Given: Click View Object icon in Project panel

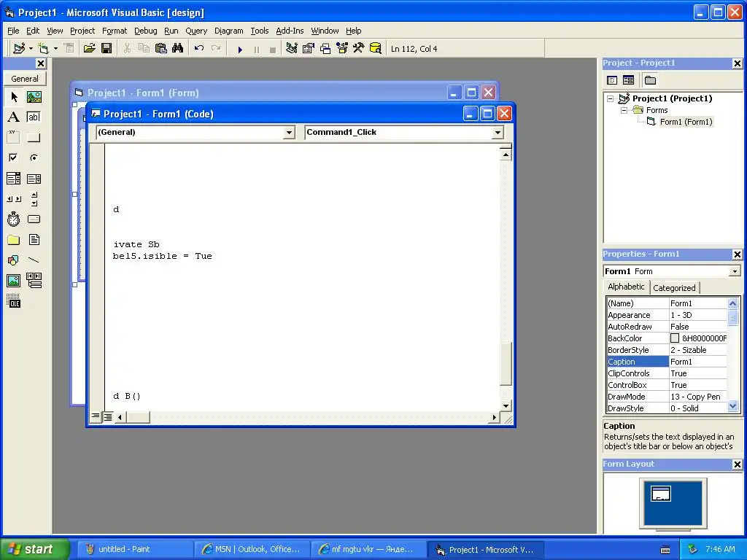Looking at the screenshot, I should 628,80.
